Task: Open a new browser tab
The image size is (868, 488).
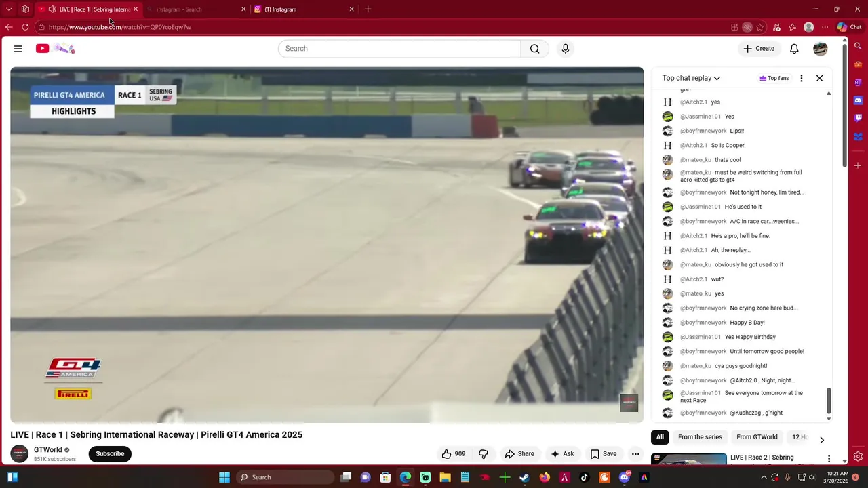Action: (368, 9)
